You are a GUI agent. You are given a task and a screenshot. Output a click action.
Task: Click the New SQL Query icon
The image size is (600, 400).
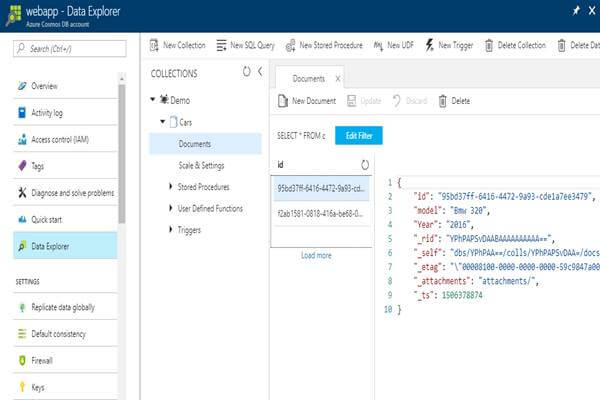(x=221, y=45)
